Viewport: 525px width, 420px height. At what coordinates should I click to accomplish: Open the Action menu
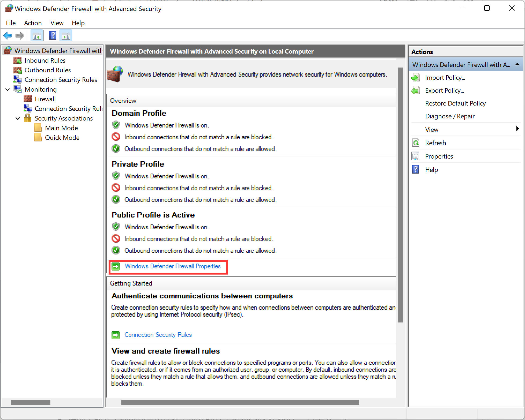(x=33, y=23)
